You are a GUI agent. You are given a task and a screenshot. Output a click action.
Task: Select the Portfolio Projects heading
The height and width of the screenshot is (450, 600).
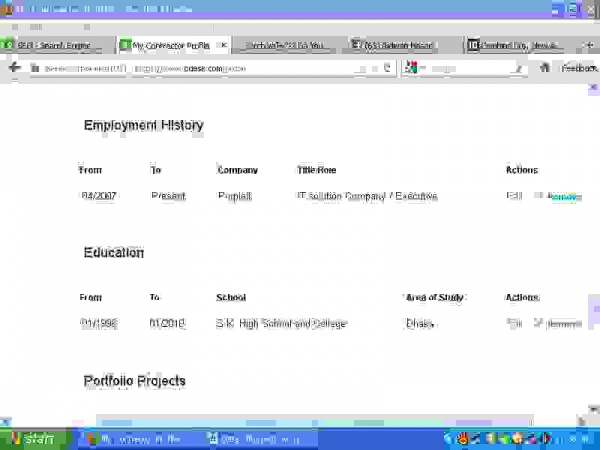[134, 381]
